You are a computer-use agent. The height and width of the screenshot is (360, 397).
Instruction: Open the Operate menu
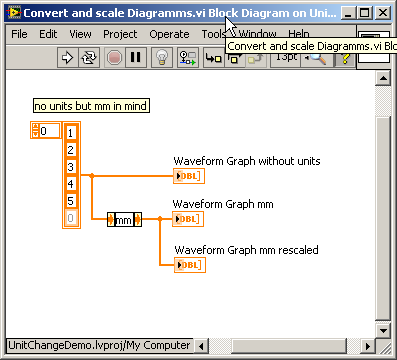click(169, 34)
